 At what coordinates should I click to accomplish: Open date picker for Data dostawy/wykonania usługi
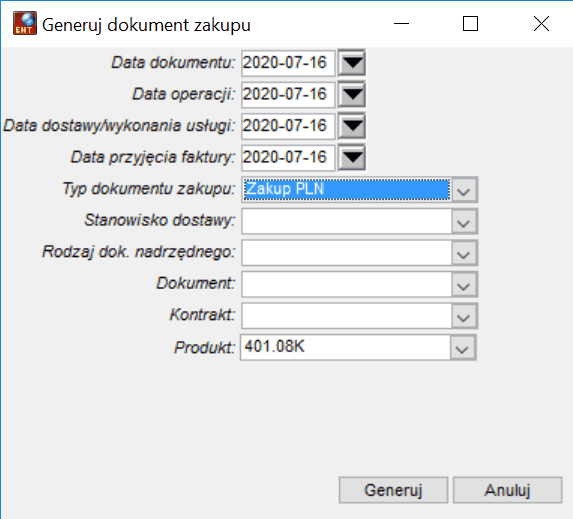[x=352, y=126]
